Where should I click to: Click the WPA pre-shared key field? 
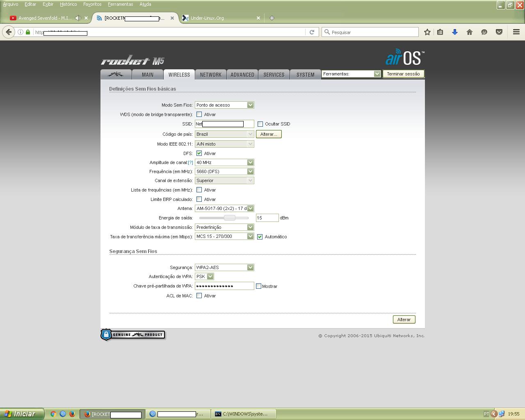point(224,286)
